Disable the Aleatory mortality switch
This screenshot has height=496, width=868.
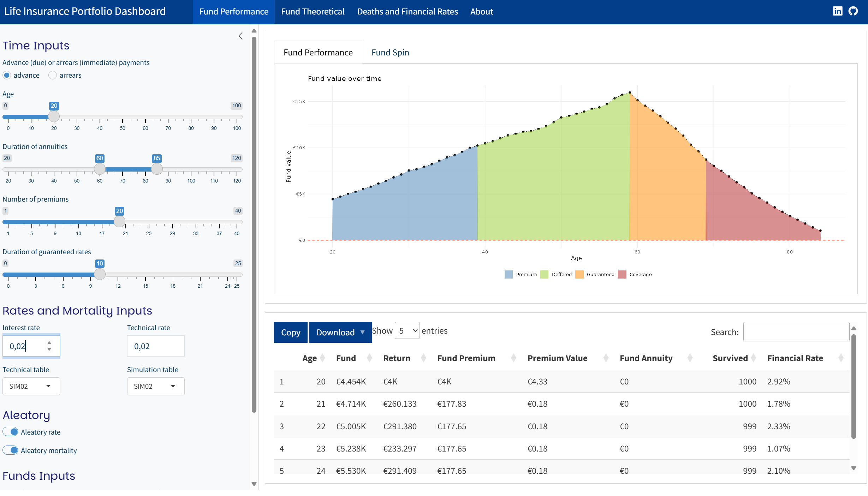pyautogui.click(x=11, y=450)
